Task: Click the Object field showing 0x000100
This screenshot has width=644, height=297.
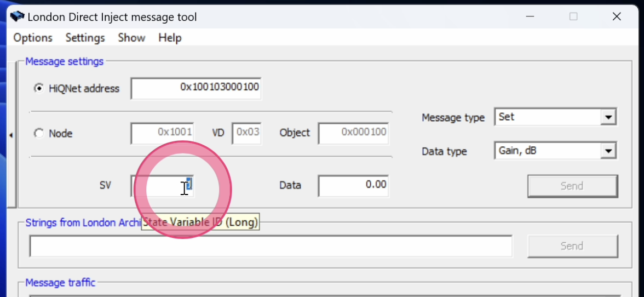Action: click(x=353, y=133)
